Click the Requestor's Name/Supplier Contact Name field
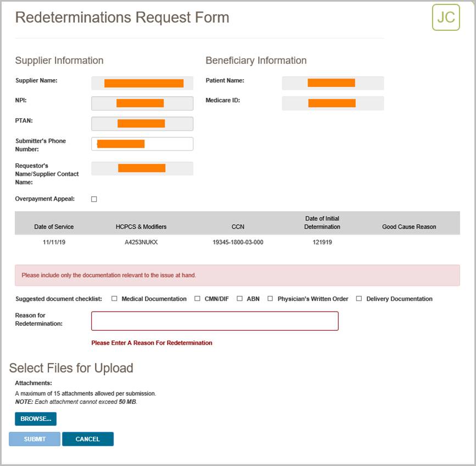 pos(142,168)
